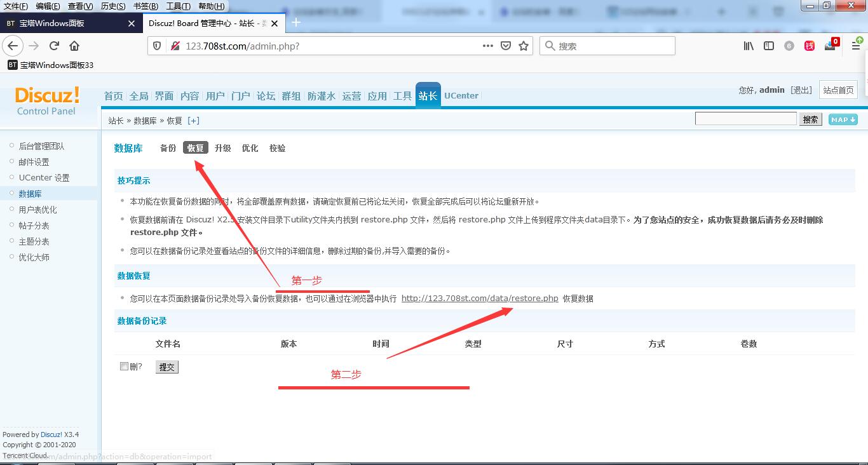This screenshot has width=868, height=465.
Task: Open 用户表优化 in the sidebar
Action: click(x=38, y=210)
